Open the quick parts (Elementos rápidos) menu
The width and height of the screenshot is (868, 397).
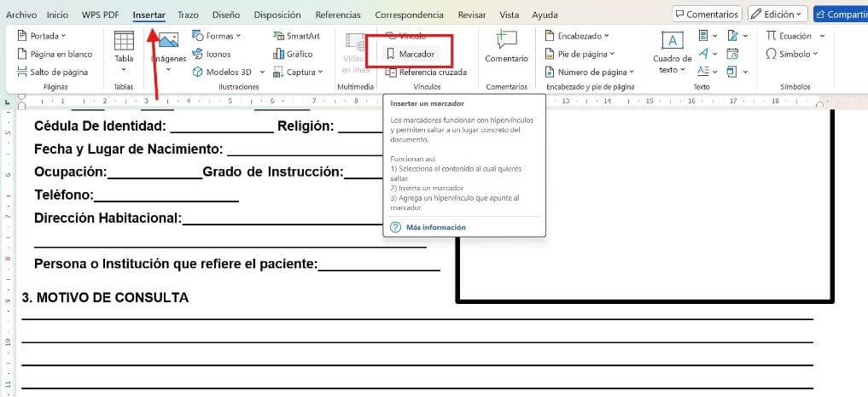pos(708,36)
